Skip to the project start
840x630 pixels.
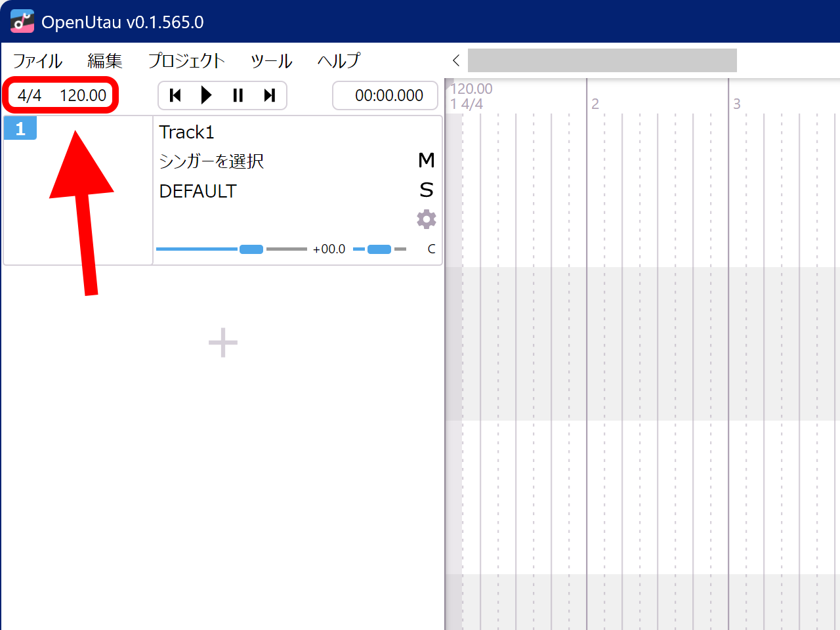pos(175,96)
